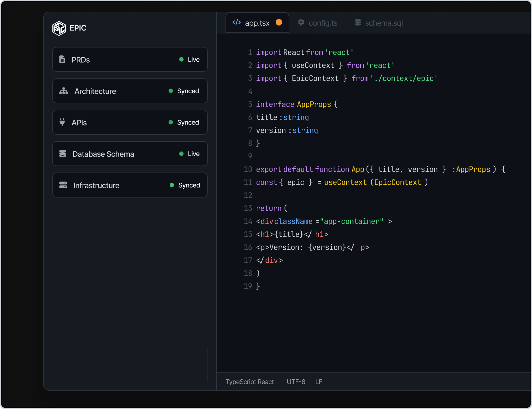Click the Live status indicator for PRDs
The width and height of the screenshot is (532, 409).
point(190,60)
